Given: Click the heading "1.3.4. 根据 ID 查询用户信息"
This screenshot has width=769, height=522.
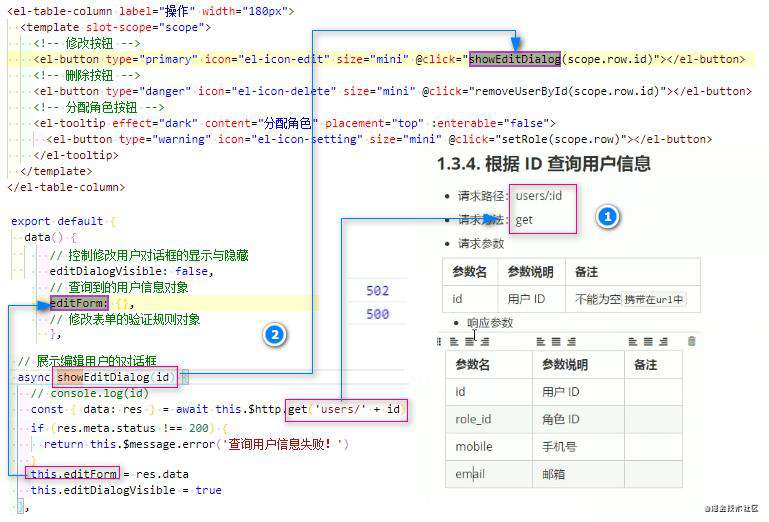Looking at the screenshot, I should pos(543,164).
